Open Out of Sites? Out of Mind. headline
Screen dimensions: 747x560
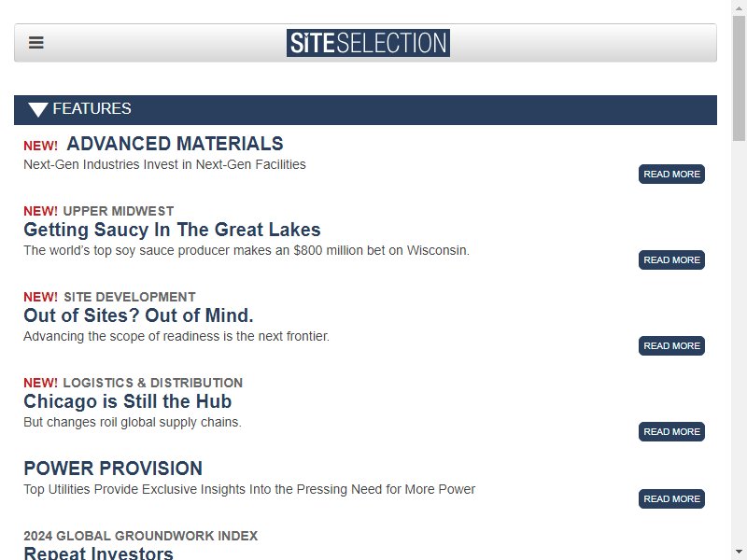(138, 315)
